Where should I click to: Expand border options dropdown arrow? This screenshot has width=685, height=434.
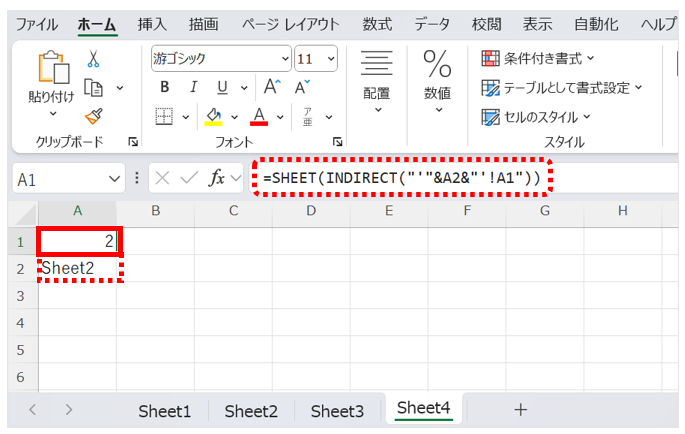(186, 117)
